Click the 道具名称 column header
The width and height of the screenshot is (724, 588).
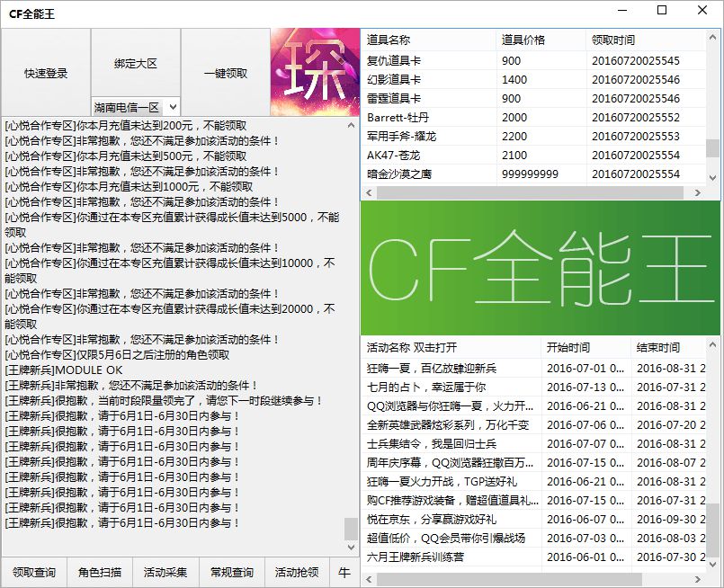point(429,40)
